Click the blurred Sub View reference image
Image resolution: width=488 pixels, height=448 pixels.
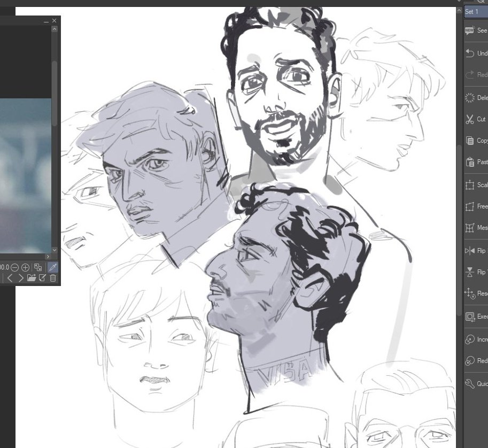(x=26, y=176)
